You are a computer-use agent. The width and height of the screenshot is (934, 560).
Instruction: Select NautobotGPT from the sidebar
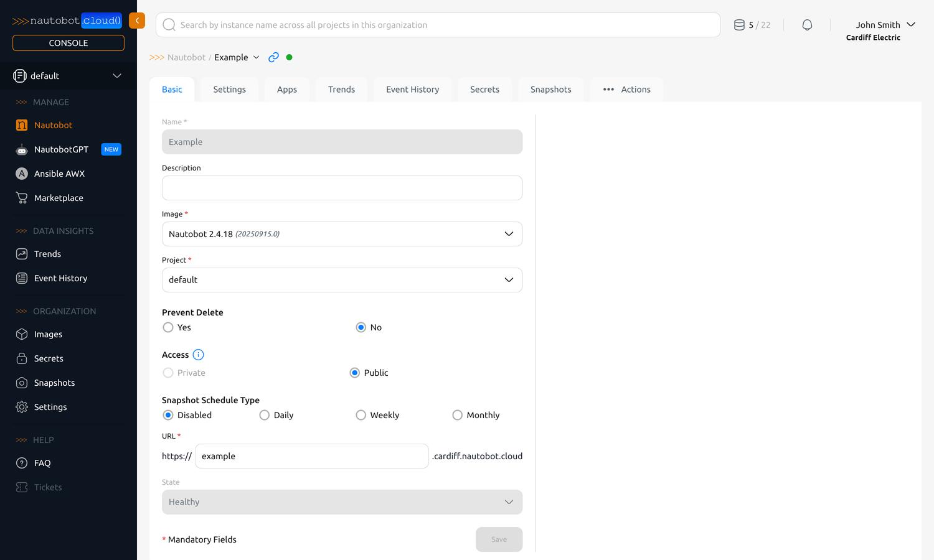60,149
